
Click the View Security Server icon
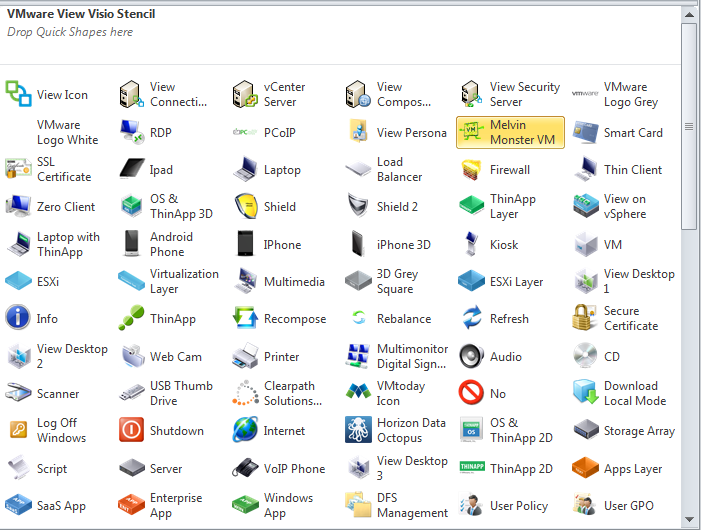[472, 94]
